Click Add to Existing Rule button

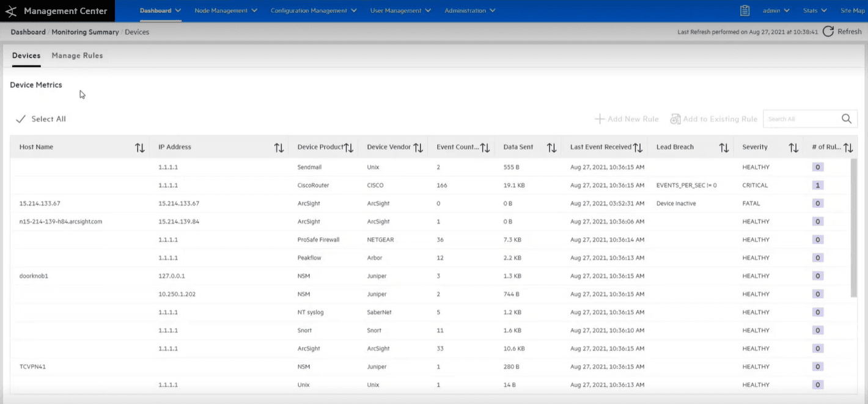[x=714, y=119]
